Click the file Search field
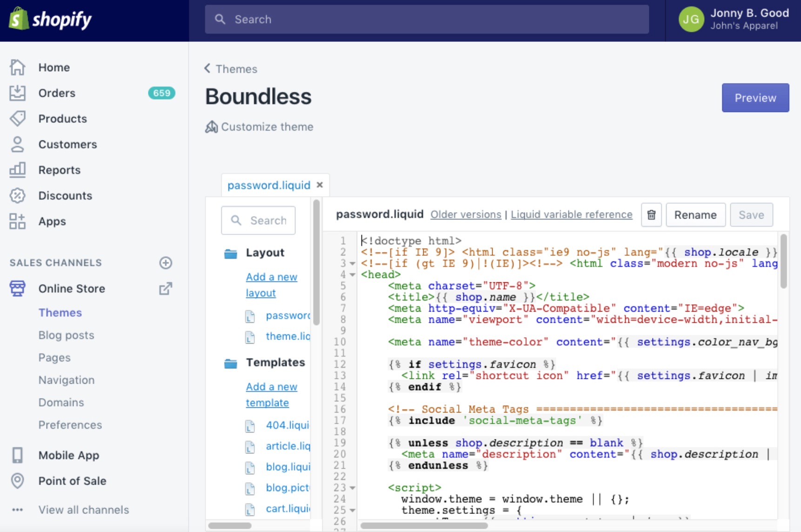This screenshot has width=801, height=532. pos(258,220)
